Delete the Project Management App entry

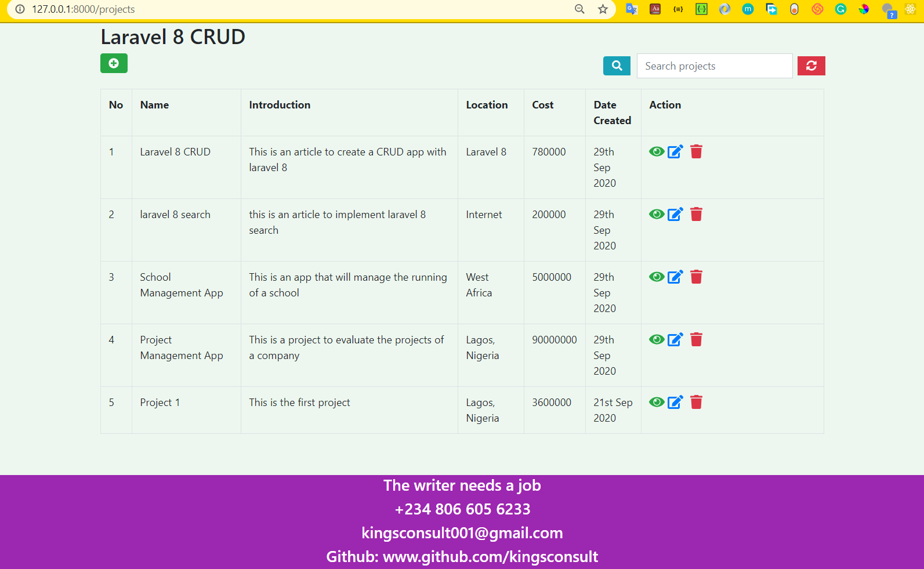pyautogui.click(x=697, y=339)
